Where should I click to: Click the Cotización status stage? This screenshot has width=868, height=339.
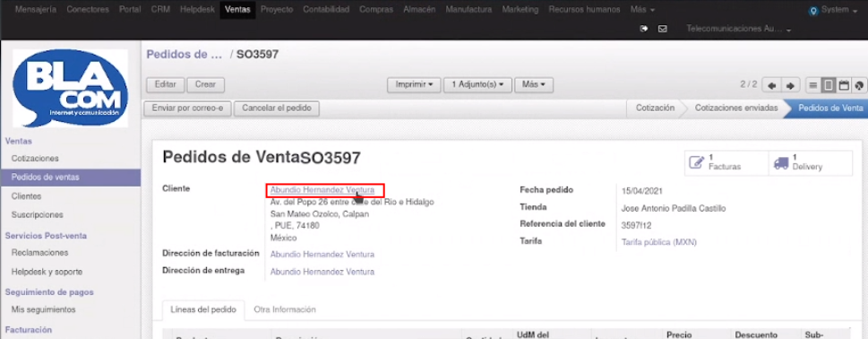655,108
